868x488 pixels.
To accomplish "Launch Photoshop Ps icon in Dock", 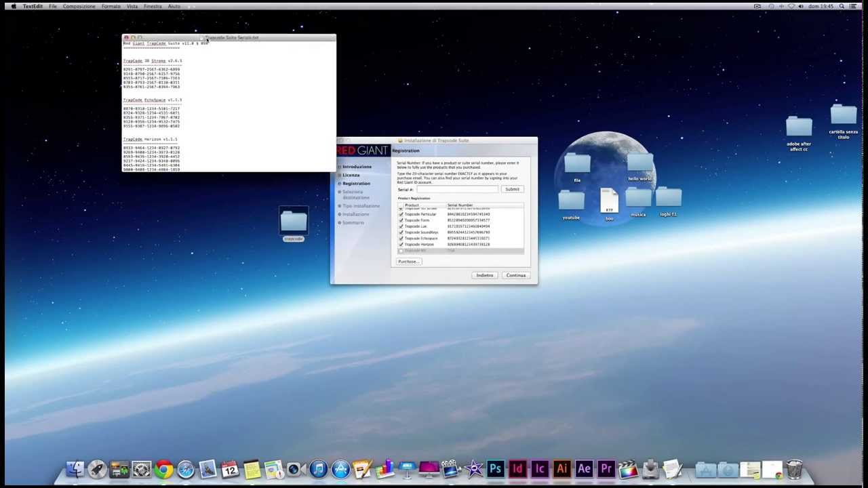I will click(x=495, y=469).
